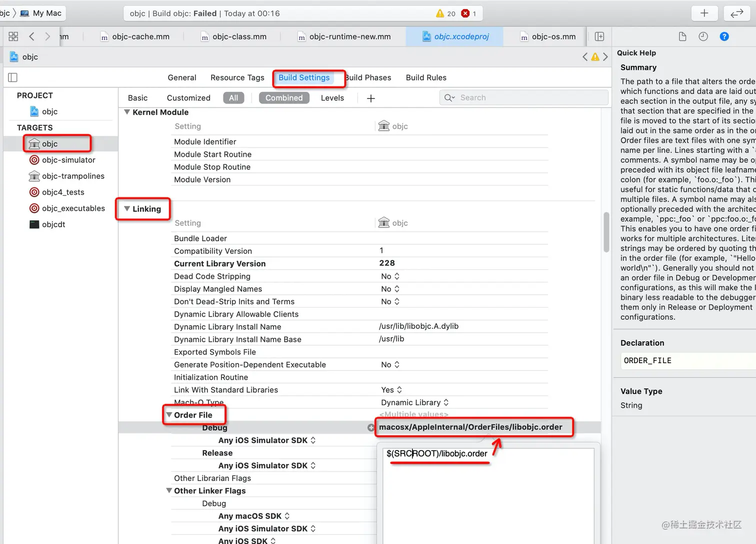756x544 pixels.
Task: Add a build setting with plus
Action: tap(371, 98)
